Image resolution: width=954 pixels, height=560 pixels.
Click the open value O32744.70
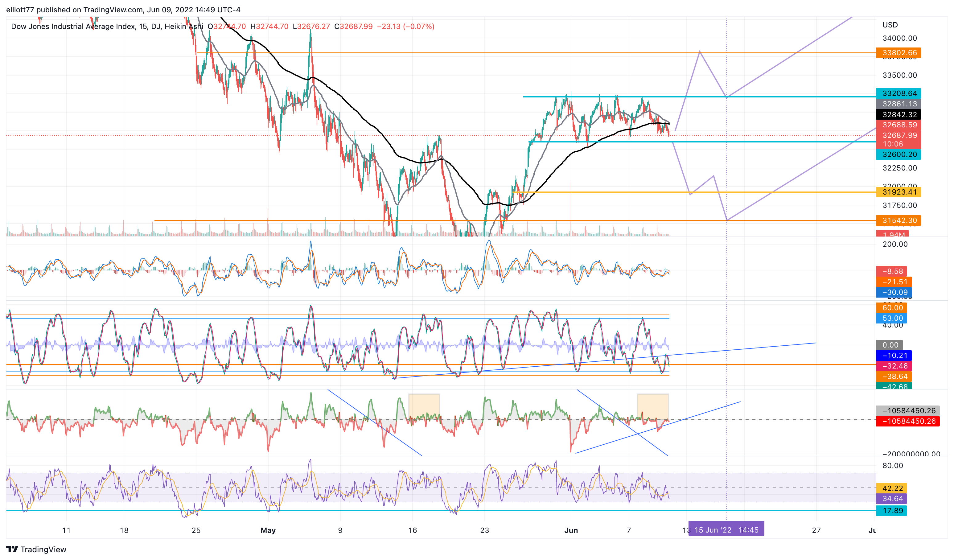click(x=227, y=27)
